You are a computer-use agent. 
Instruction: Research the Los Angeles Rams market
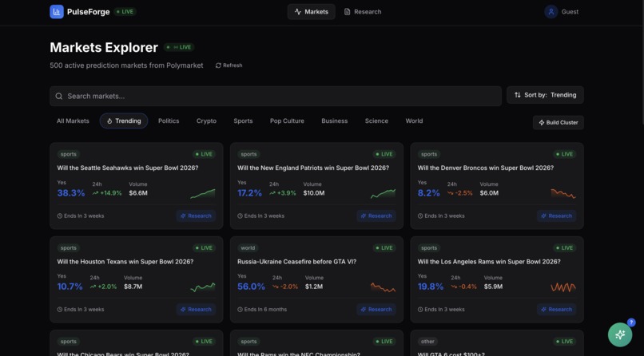pos(557,309)
